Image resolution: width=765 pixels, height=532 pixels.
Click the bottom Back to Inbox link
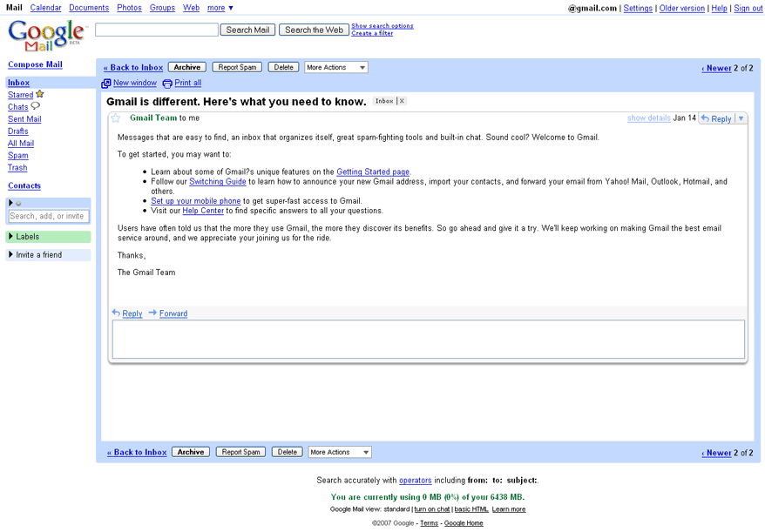[x=137, y=453]
